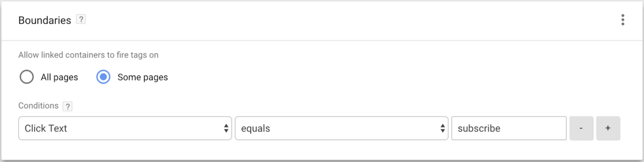Click the "All pages" label text
Viewport: 644px width, 162px height.
[x=59, y=77]
